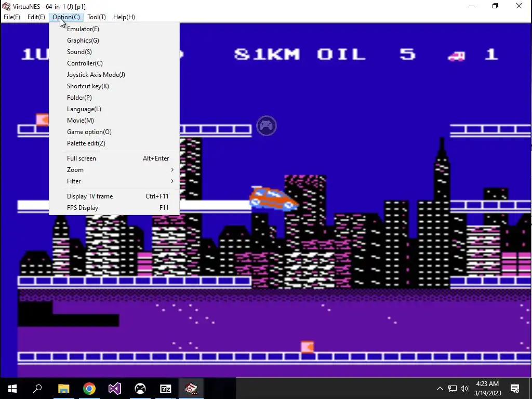The image size is (532, 399).
Task: Open the Edit(E) menu
Action: tap(36, 17)
